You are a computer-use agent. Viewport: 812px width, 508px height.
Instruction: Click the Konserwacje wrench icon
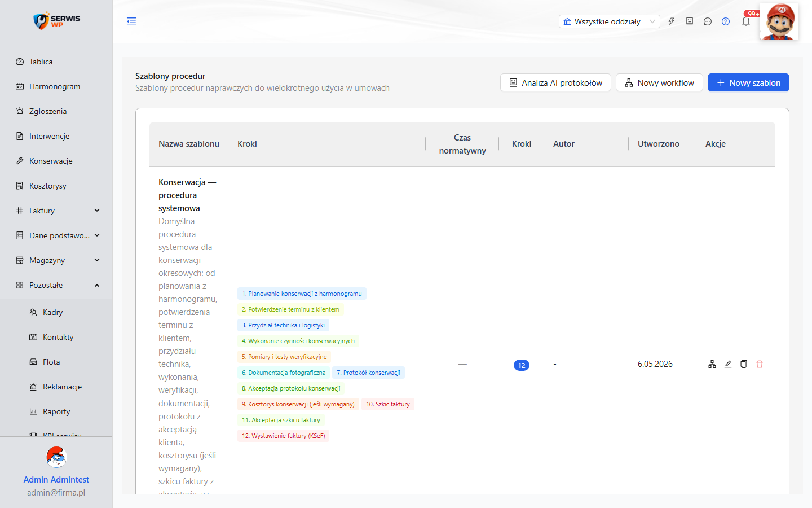20,161
